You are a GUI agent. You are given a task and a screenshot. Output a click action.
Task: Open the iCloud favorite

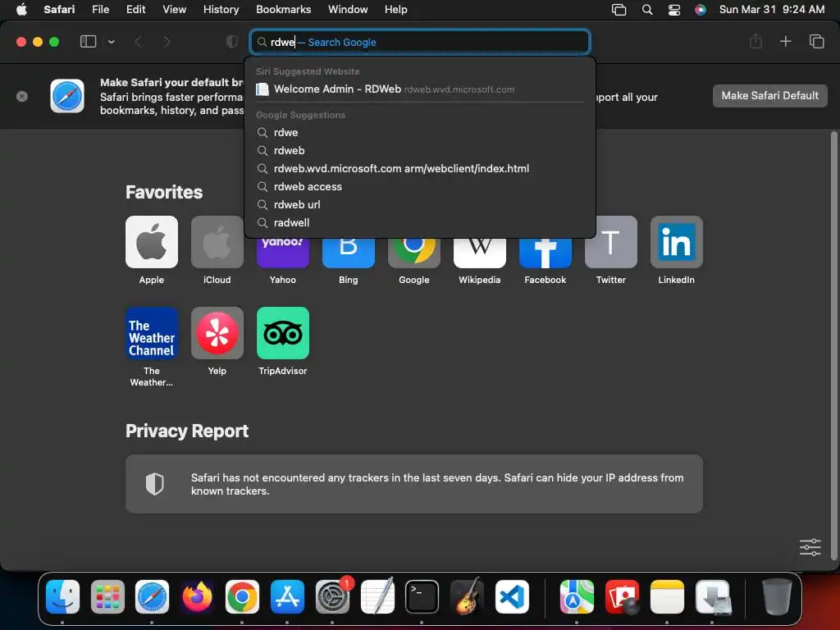(x=217, y=242)
